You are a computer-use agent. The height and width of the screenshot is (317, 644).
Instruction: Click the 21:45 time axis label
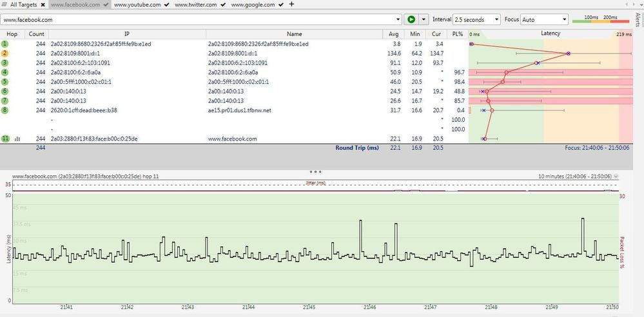(309, 307)
